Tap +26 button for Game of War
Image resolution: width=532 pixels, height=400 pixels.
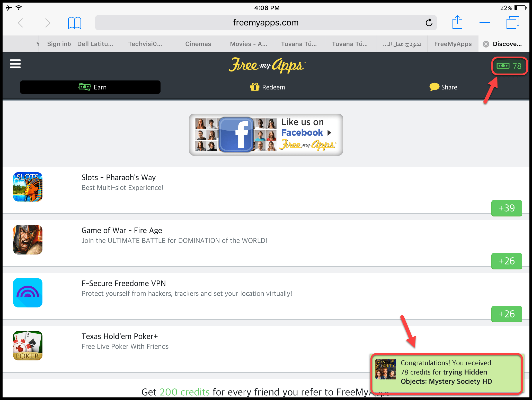506,261
